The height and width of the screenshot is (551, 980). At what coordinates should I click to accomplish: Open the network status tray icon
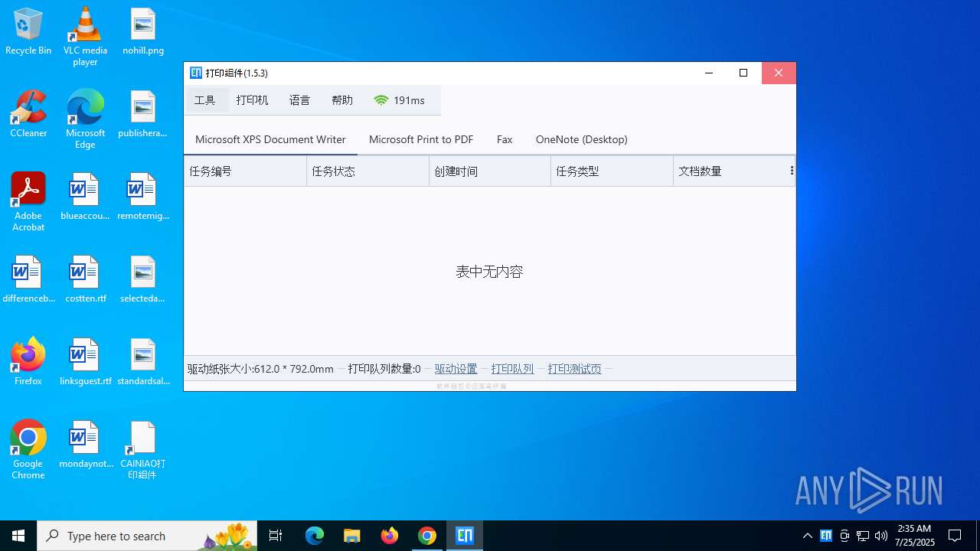[x=863, y=536]
